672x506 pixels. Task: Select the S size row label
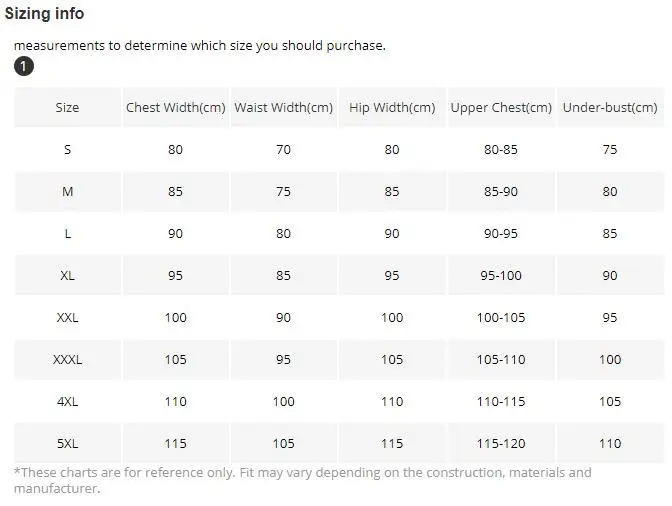(x=67, y=150)
